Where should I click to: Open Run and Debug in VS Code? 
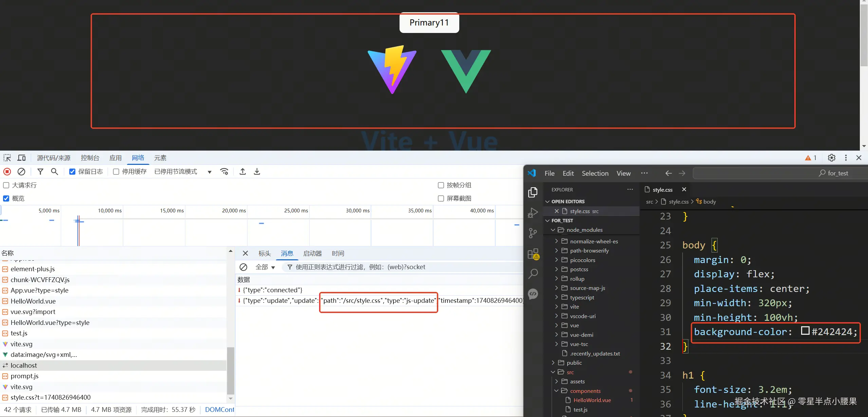pyautogui.click(x=533, y=213)
